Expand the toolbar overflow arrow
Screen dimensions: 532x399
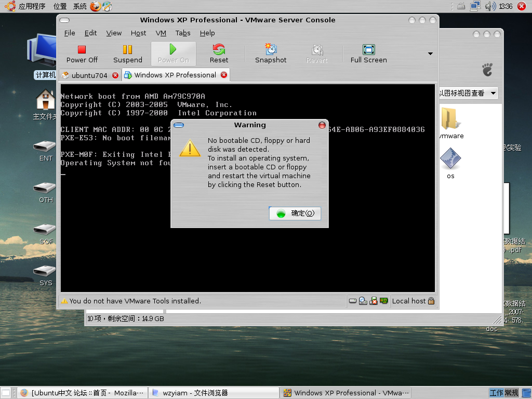coord(430,54)
